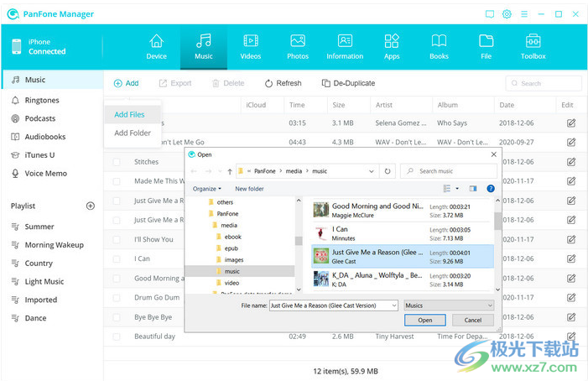Choose Add Folder from the dropdown
Screen dimensions: 588x381
(x=133, y=133)
